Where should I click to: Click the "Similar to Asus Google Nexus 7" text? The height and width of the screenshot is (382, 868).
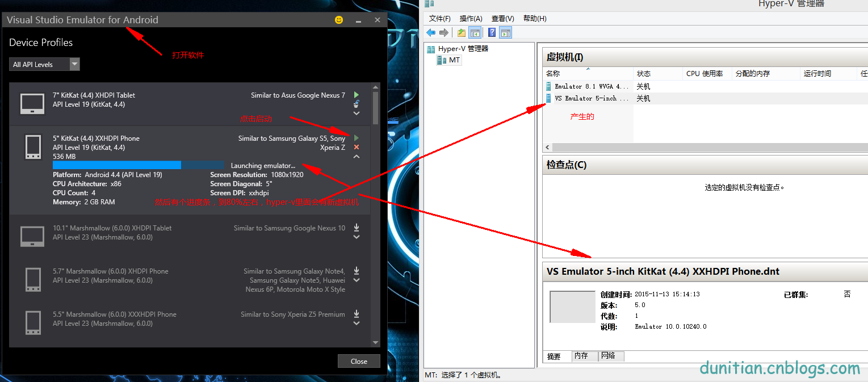[x=298, y=95]
